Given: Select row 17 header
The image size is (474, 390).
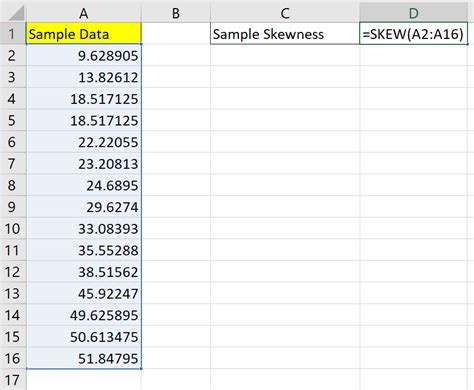Looking at the screenshot, I should (13, 380).
